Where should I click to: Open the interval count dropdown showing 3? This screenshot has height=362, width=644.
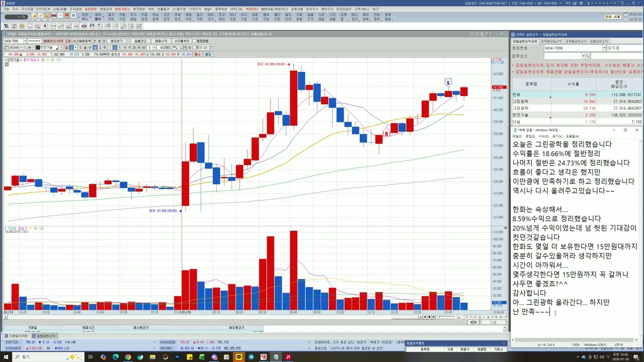154,47
